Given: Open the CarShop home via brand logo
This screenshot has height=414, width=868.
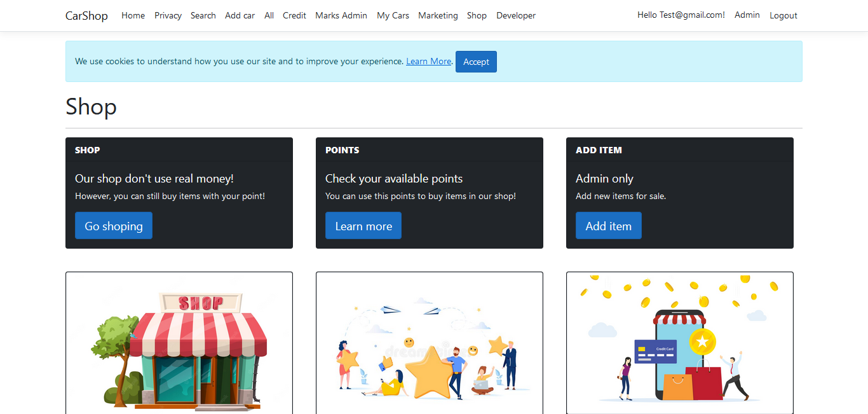Looking at the screenshot, I should point(86,15).
